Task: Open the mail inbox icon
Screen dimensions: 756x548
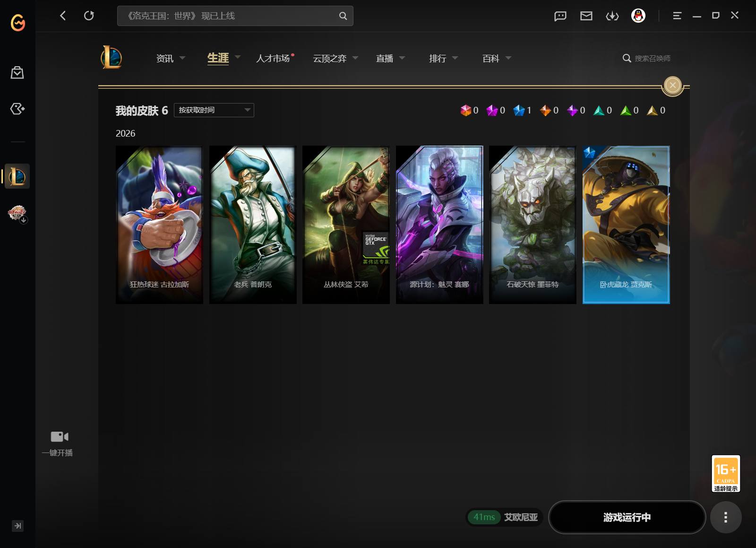Action: tap(586, 16)
